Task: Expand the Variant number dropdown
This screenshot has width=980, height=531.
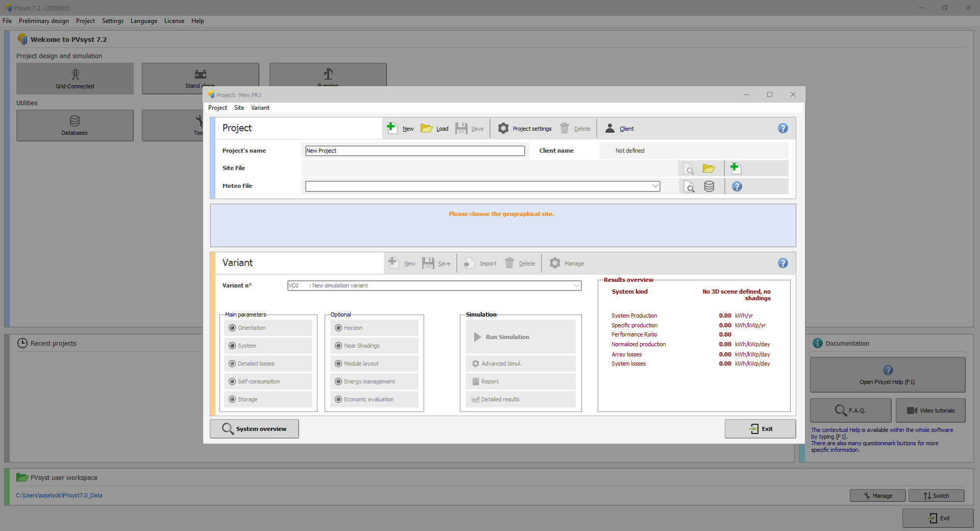Action: [577, 285]
